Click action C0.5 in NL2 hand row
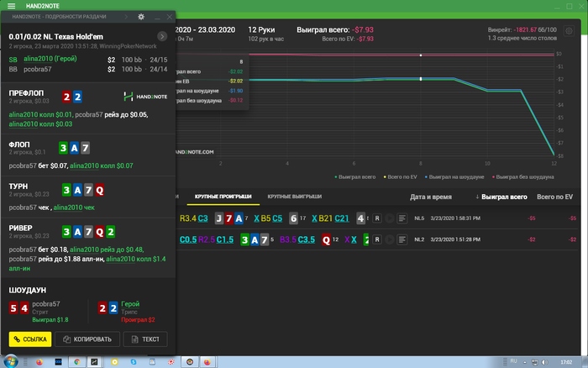588x368 pixels. [x=188, y=239]
